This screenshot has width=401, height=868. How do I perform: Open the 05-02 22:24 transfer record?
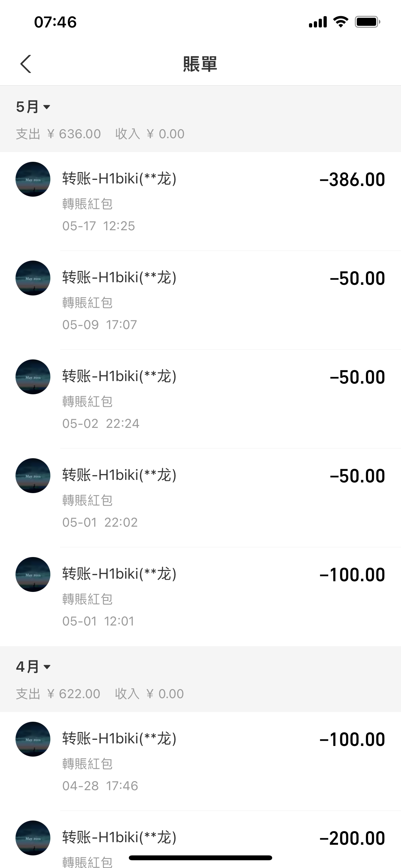coord(200,399)
